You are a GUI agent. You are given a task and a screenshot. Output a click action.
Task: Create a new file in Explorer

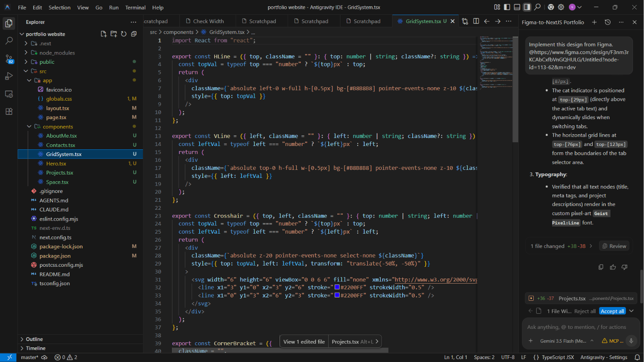tap(104, 34)
